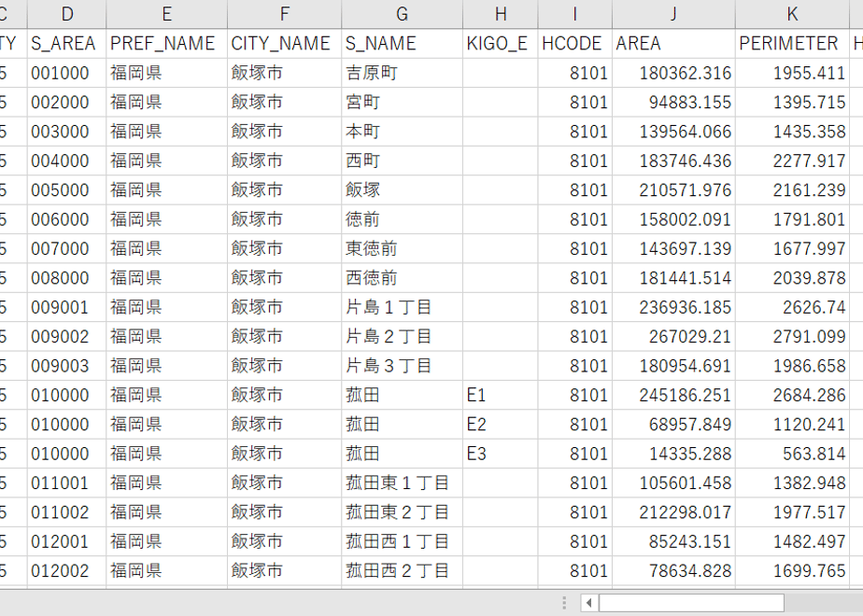Select column I header
863x616 pixels.
click(575, 14)
